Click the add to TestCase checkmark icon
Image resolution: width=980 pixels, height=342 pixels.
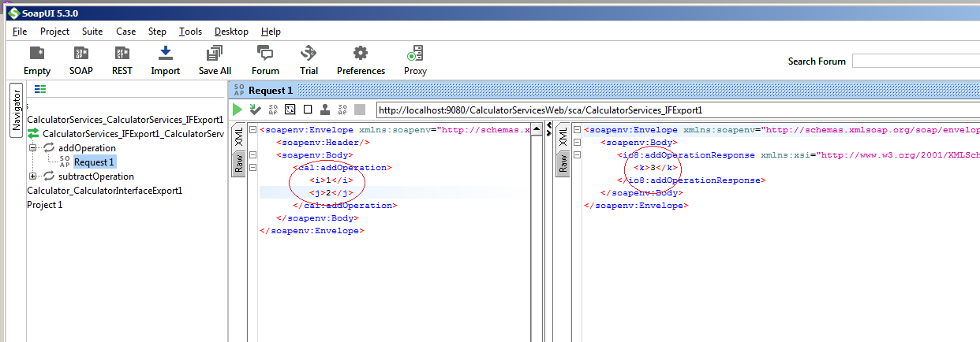pos(255,110)
